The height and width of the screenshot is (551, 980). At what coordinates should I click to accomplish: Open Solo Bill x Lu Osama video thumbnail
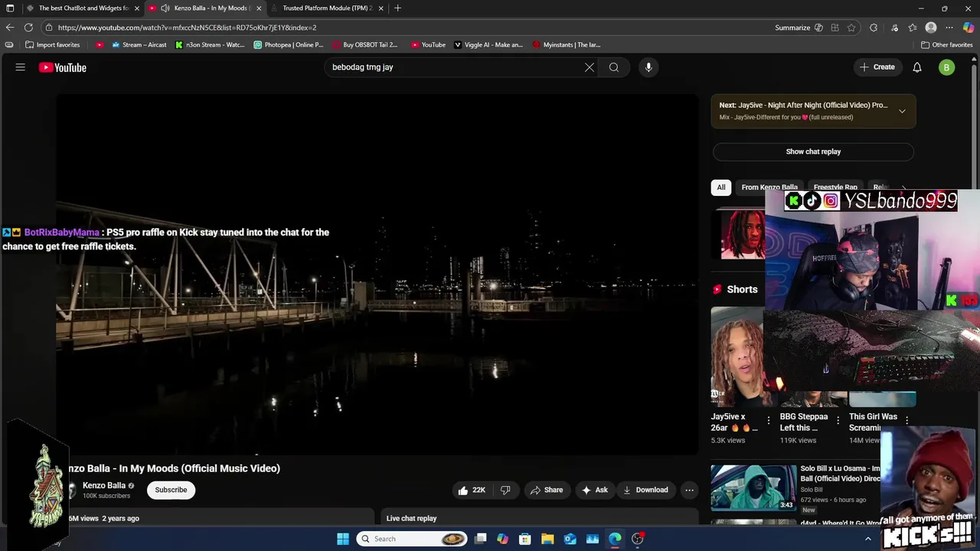point(753,487)
